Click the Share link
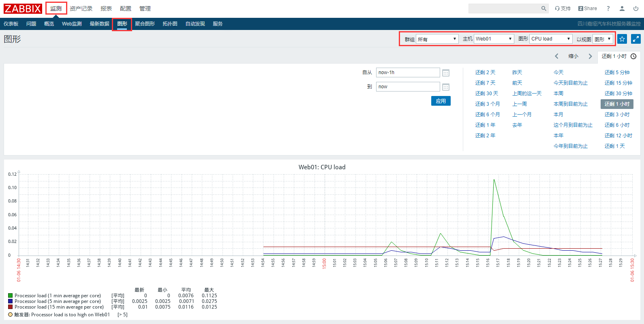Image resolution: width=644 pixels, height=324 pixels. click(x=588, y=9)
